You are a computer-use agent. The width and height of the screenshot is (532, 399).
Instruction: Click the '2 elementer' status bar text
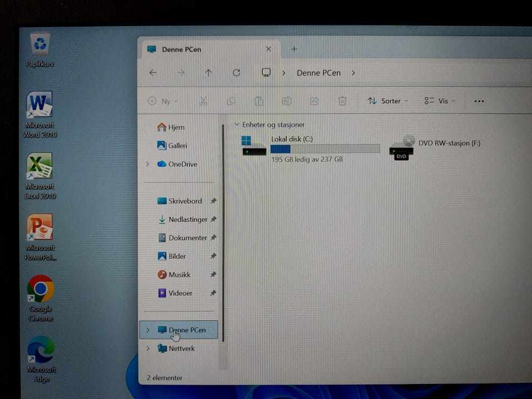click(165, 377)
